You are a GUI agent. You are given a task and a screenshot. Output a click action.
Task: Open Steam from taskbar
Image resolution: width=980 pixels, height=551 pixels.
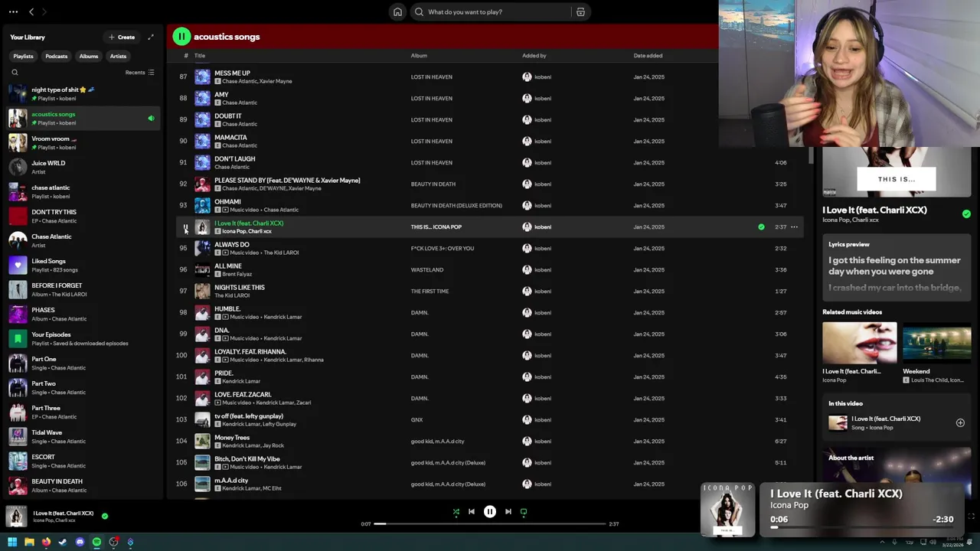click(63, 542)
